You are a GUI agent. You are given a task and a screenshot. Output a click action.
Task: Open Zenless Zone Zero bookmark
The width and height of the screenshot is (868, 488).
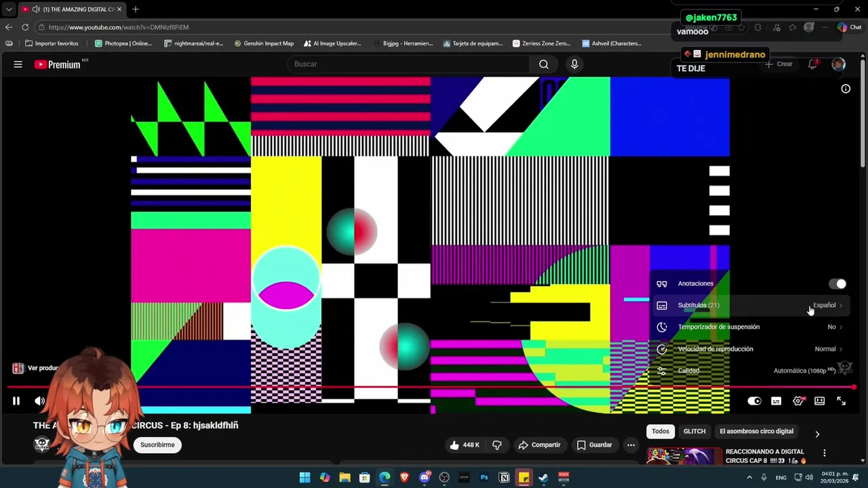[x=541, y=43]
